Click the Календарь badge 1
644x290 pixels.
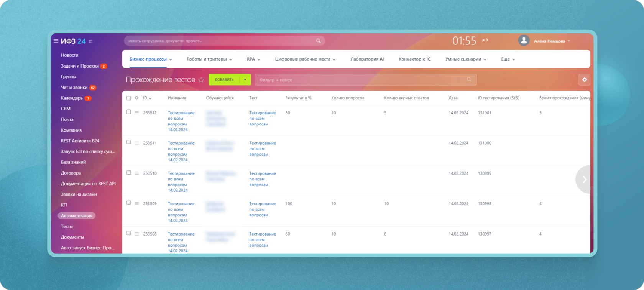(88, 98)
